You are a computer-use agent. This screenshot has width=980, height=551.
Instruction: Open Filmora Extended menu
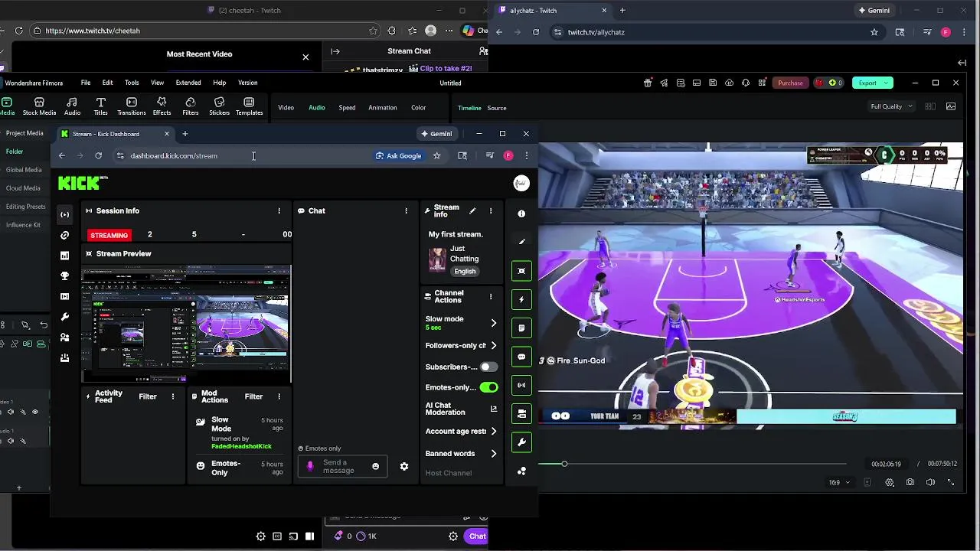tap(188, 83)
